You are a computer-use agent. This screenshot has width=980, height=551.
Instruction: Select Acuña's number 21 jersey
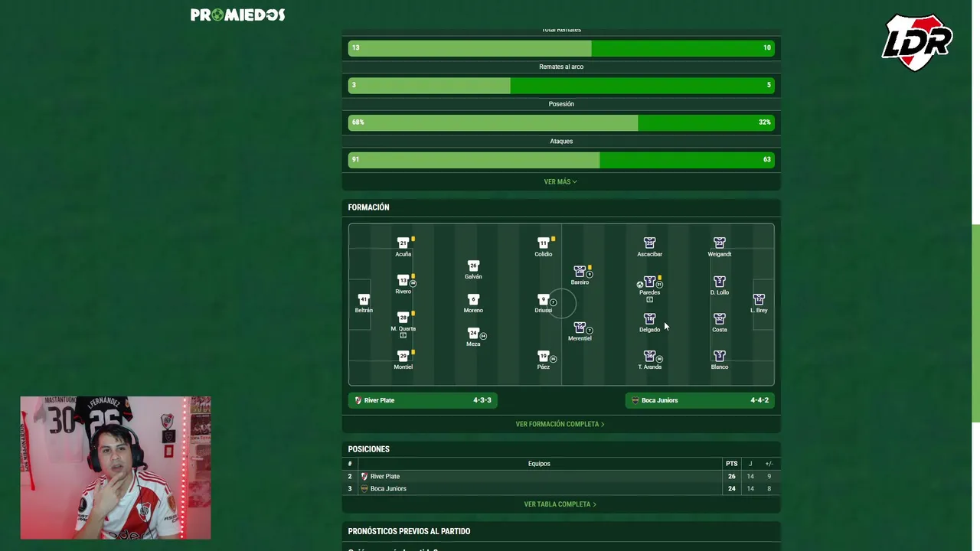pos(403,243)
